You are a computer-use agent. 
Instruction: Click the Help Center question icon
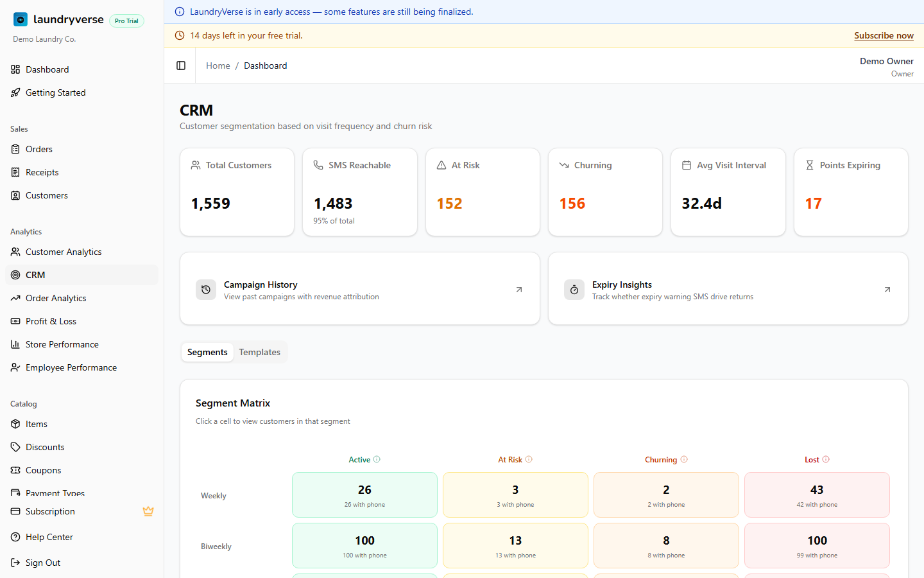[15, 537]
